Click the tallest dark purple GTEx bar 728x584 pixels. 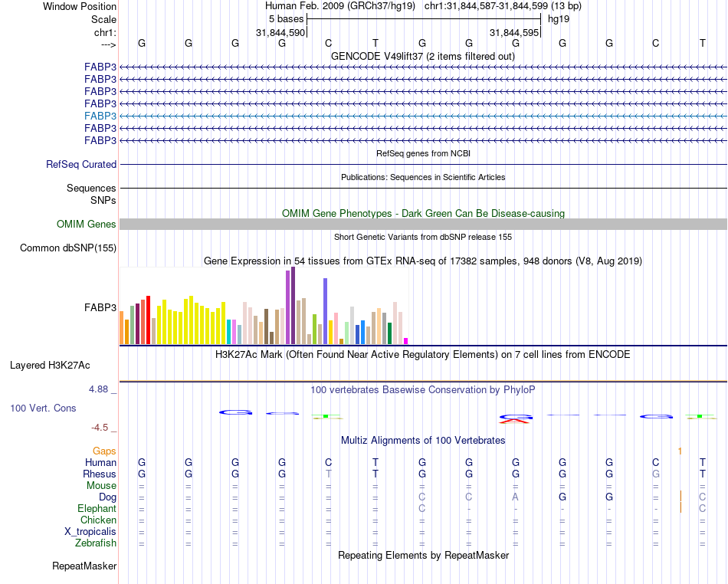[x=293, y=306]
